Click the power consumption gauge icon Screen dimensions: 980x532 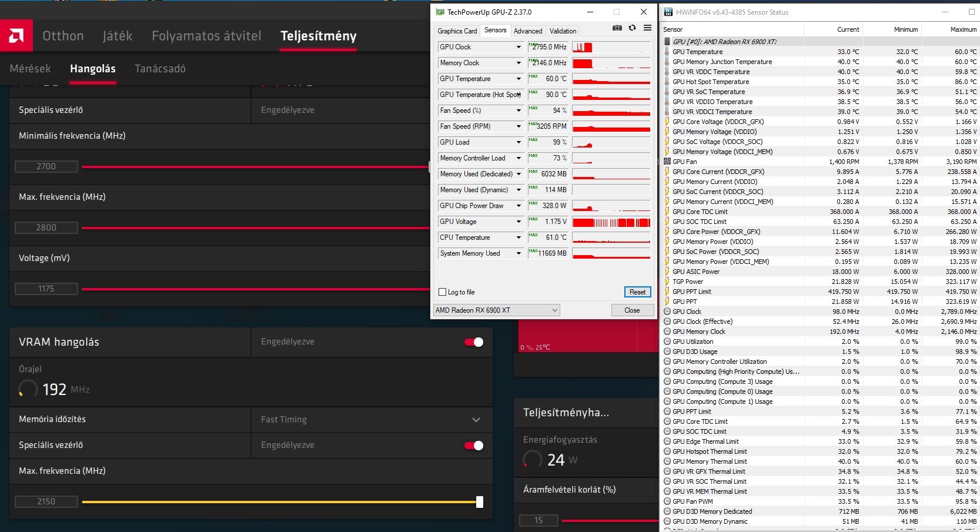(533, 460)
